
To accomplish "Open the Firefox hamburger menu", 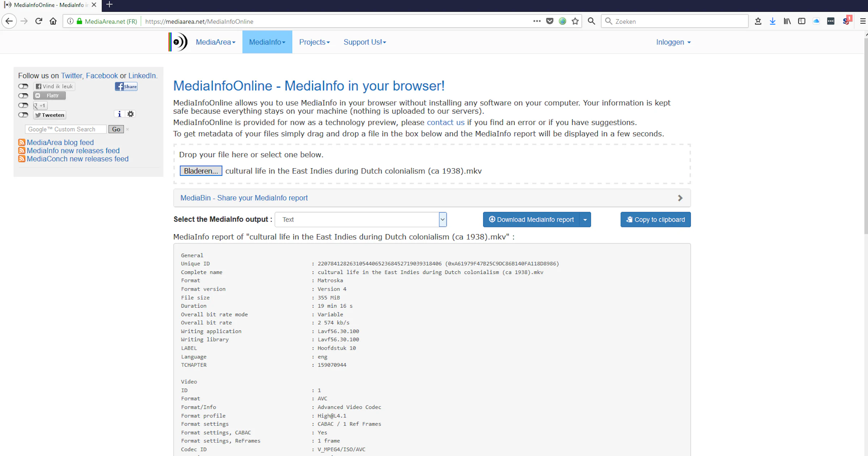I will point(863,21).
